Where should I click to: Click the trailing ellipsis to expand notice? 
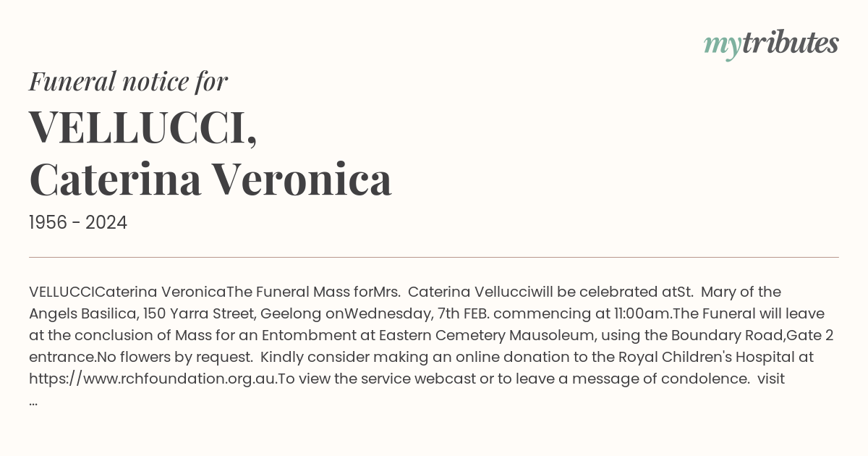(33, 402)
